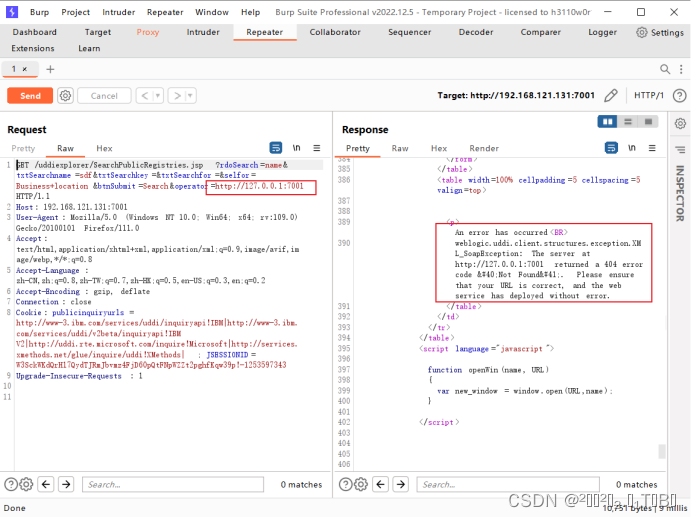Open the Intruder menu in menu bar
Screen dimensions: 691x518
119,12
